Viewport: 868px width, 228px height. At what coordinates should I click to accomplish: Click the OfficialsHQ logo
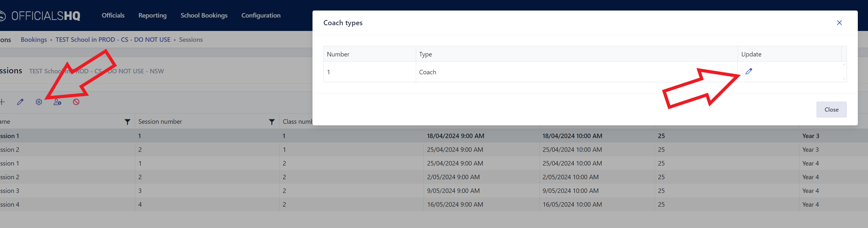tap(40, 16)
